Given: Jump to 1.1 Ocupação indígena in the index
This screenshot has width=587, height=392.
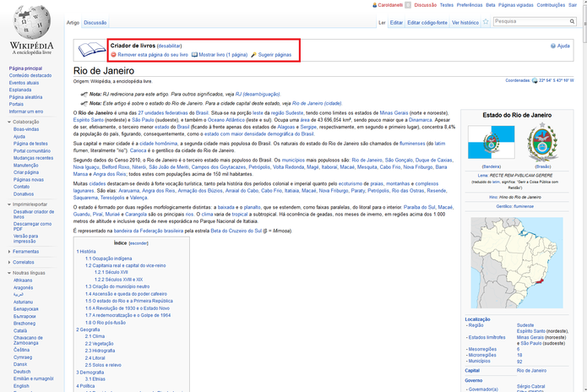Looking at the screenshot, I should tap(109, 259).
